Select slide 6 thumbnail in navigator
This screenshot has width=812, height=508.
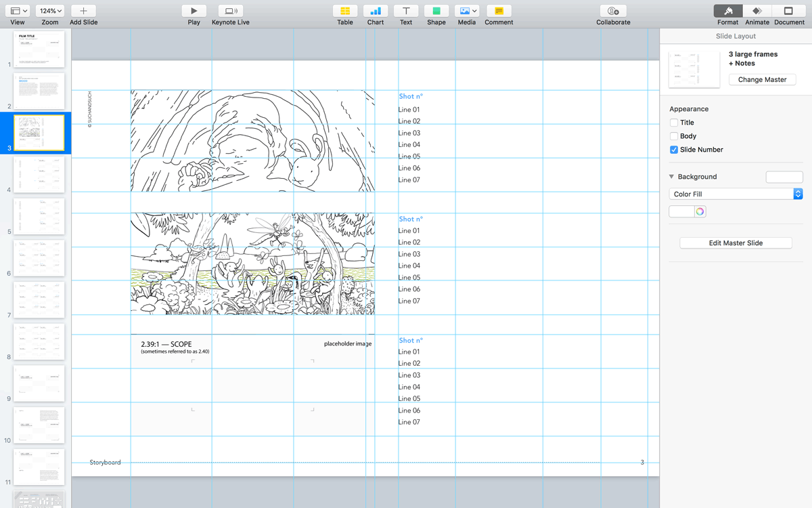point(39,258)
